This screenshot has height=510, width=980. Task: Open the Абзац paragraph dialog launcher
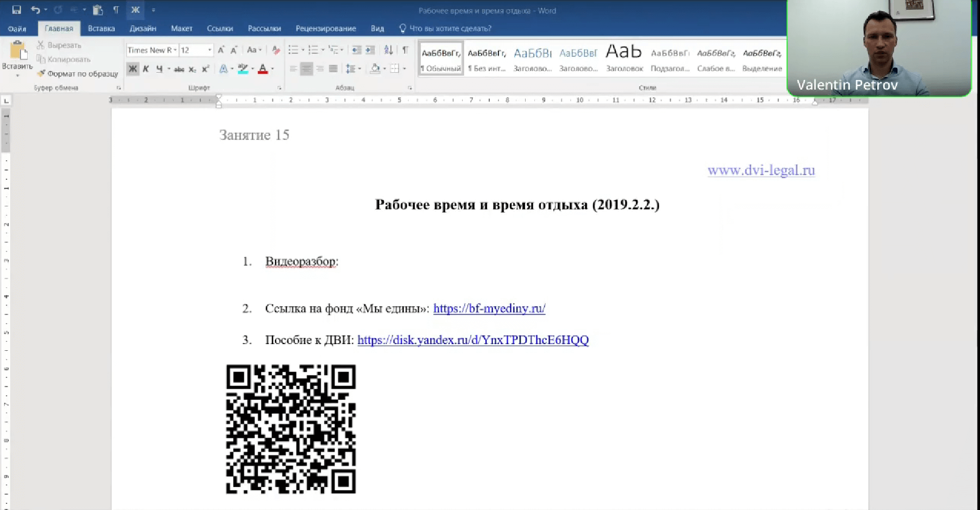pos(410,88)
